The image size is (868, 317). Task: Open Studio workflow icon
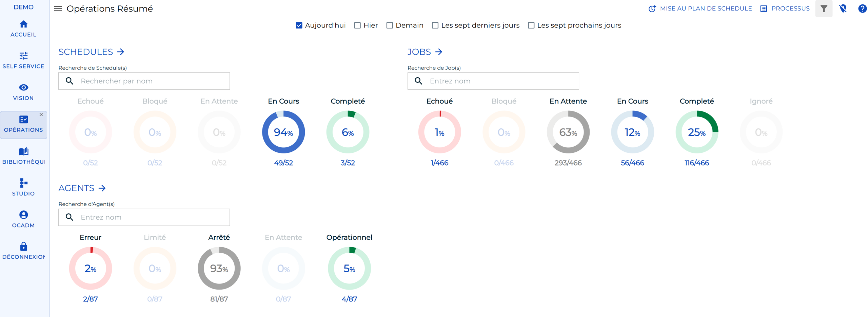click(23, 183)
